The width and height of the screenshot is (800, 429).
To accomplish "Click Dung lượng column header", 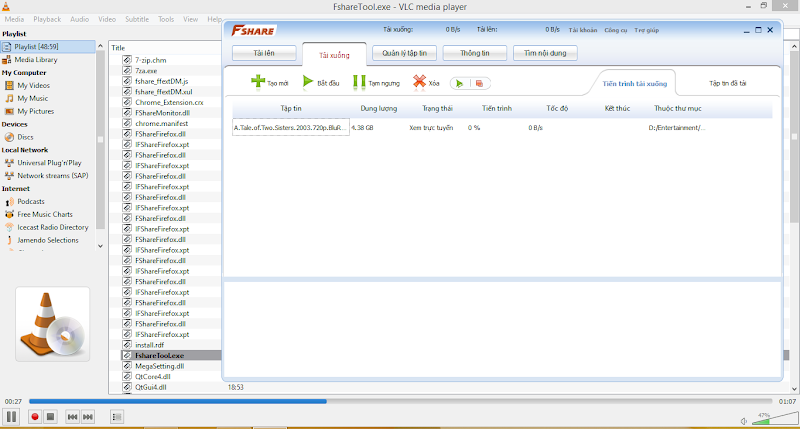I will pyautogui.click(x=379, y=108).
